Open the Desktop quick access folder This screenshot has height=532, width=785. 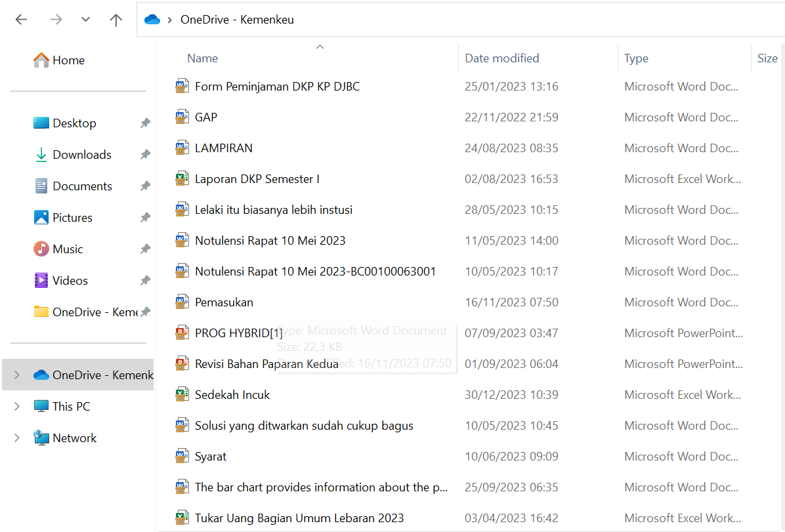(74, 123)
